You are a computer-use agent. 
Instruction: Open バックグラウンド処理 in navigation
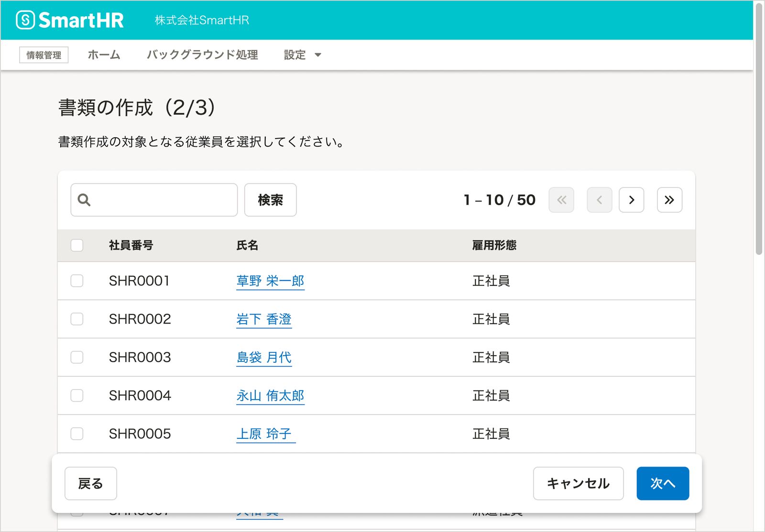point(202,55)
